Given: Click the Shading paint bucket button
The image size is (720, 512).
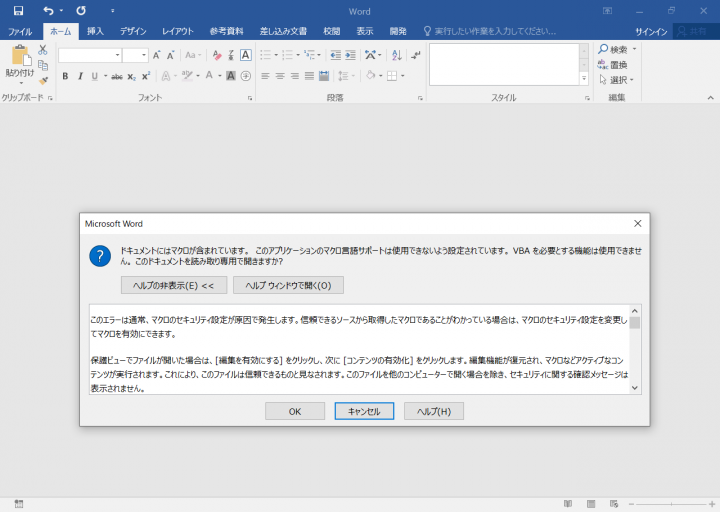Looking at the screenshot, I should 371,75.
